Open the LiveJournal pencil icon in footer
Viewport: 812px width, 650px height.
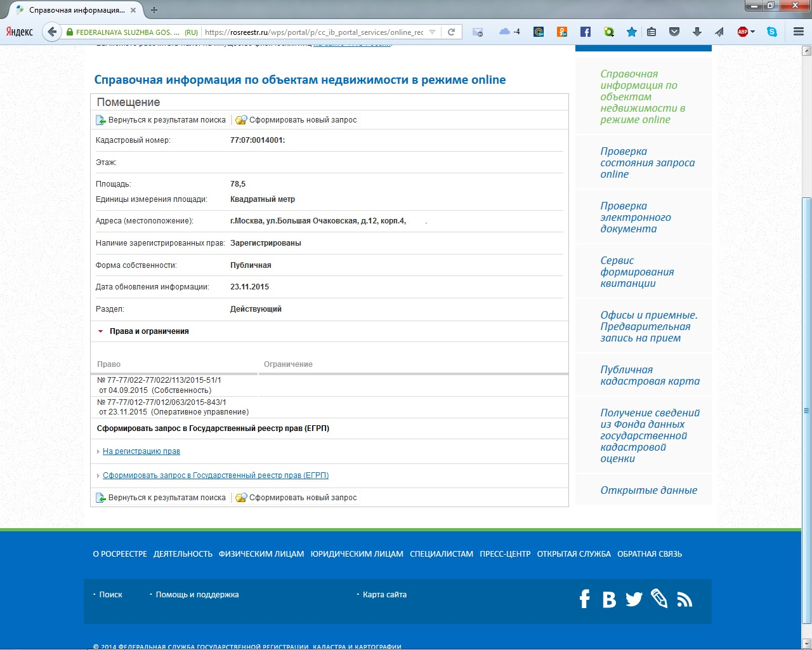point(659,599)
